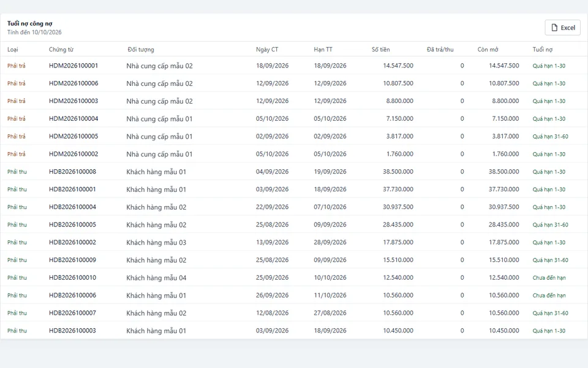
Task: Click the 'Còn mở' column header
Action: coord(488,50)
